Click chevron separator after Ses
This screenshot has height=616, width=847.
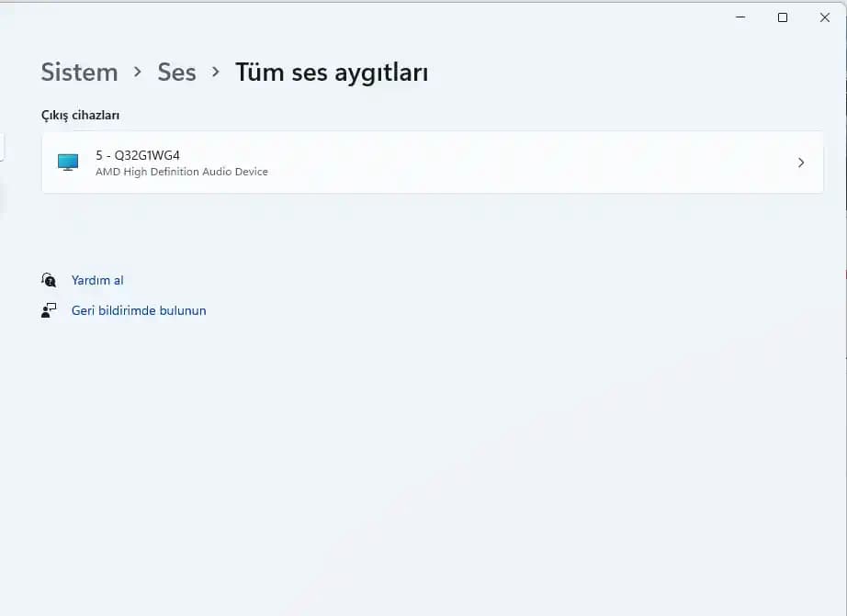point(216,72)
